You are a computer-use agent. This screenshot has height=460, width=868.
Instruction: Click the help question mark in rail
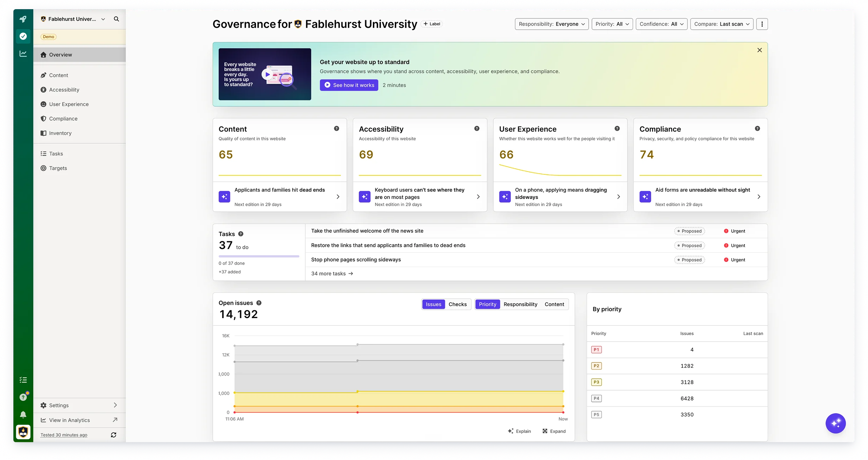pos(23,397)
